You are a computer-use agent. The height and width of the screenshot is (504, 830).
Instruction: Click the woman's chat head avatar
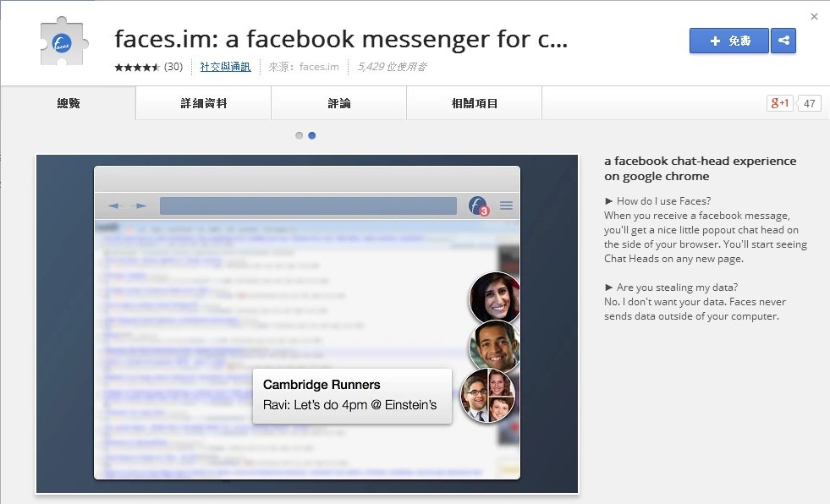[x=494, y=297]
